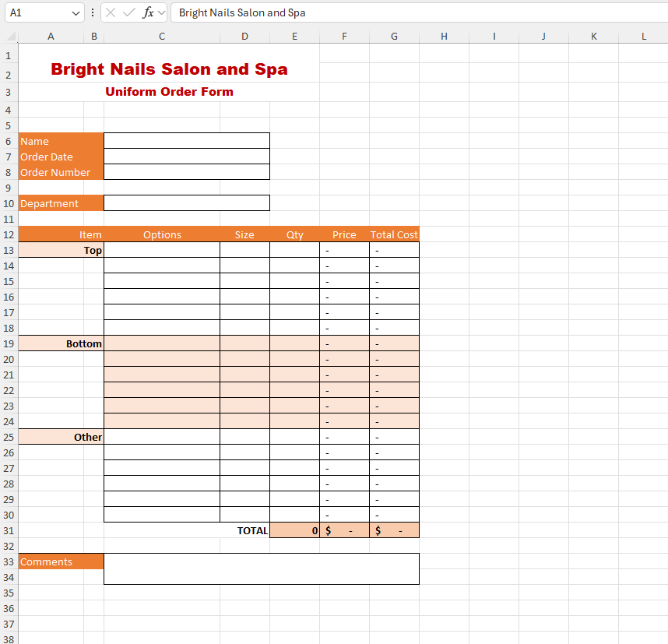The width and height of the screenshot is (668, 644).
Task: Select column K header
Action: click(x=593, y=37)
